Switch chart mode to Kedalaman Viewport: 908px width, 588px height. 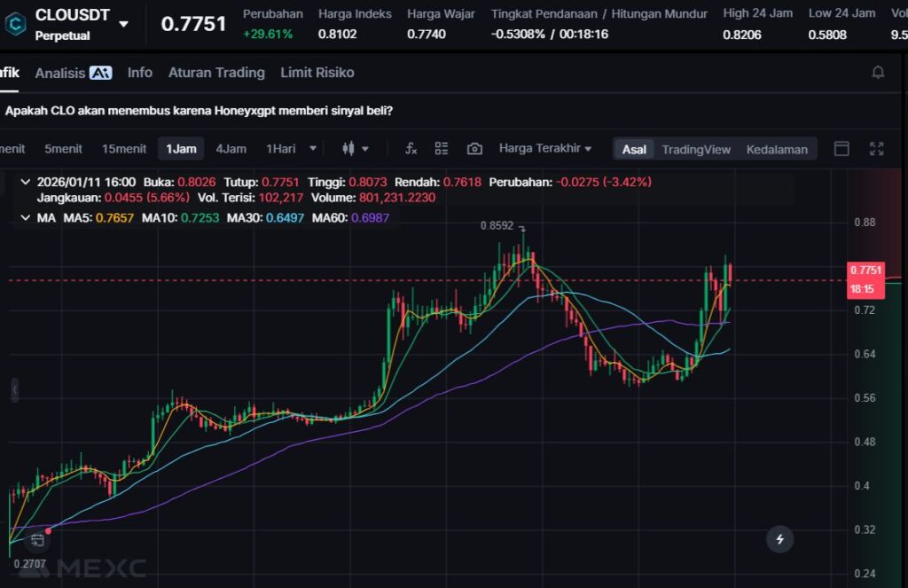coord(777,149)
